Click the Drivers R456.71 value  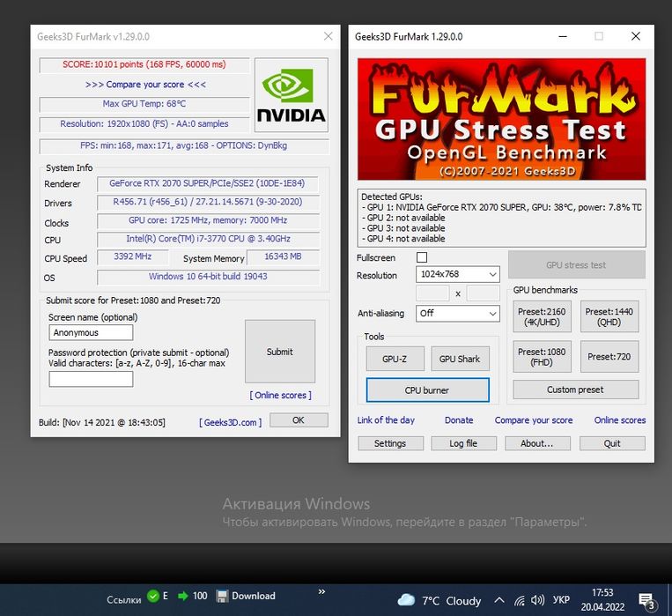pos(208,202)
